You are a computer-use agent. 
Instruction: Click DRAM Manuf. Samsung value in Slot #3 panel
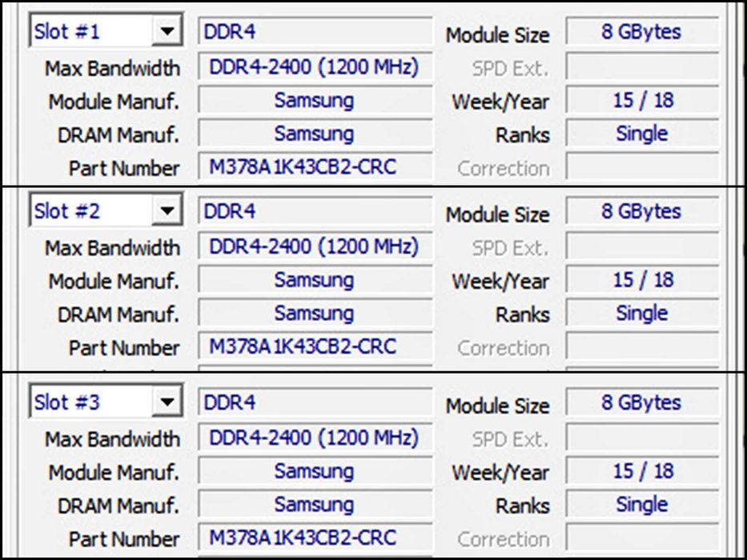click(x=315, y=504)
